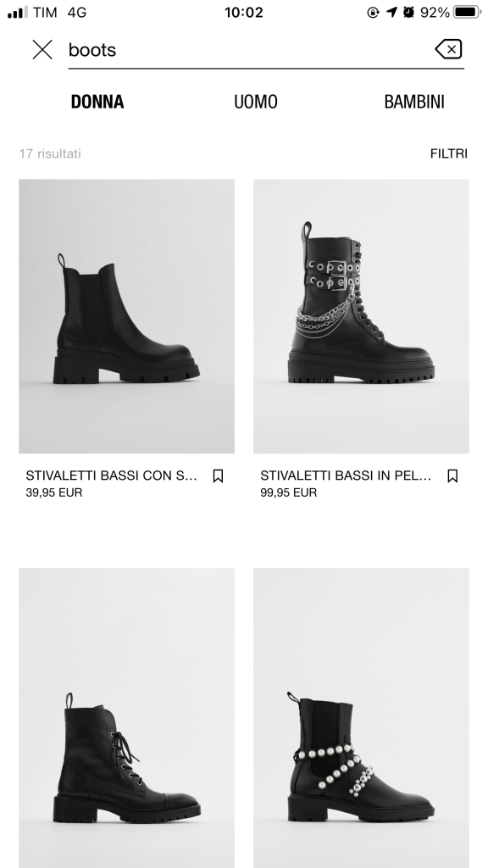
Task: Tap the signal strength bars icon
Action: [18, 12]
